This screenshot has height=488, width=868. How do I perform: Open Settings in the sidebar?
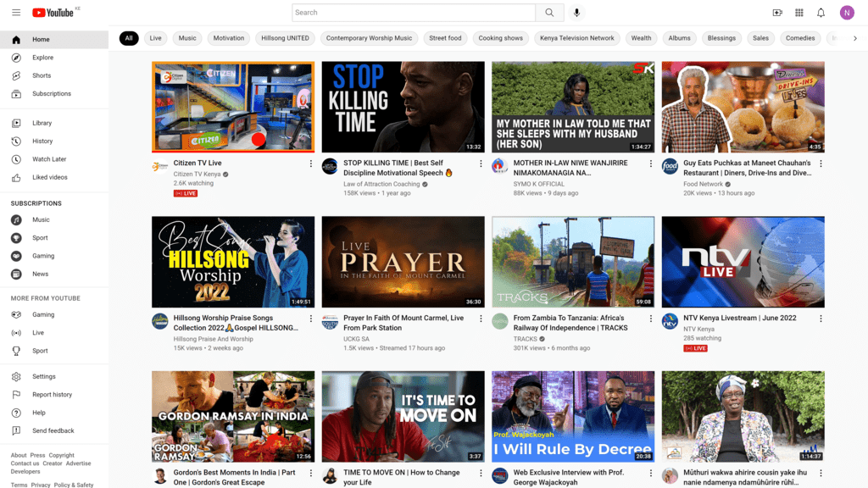click(x=54, y=376)
